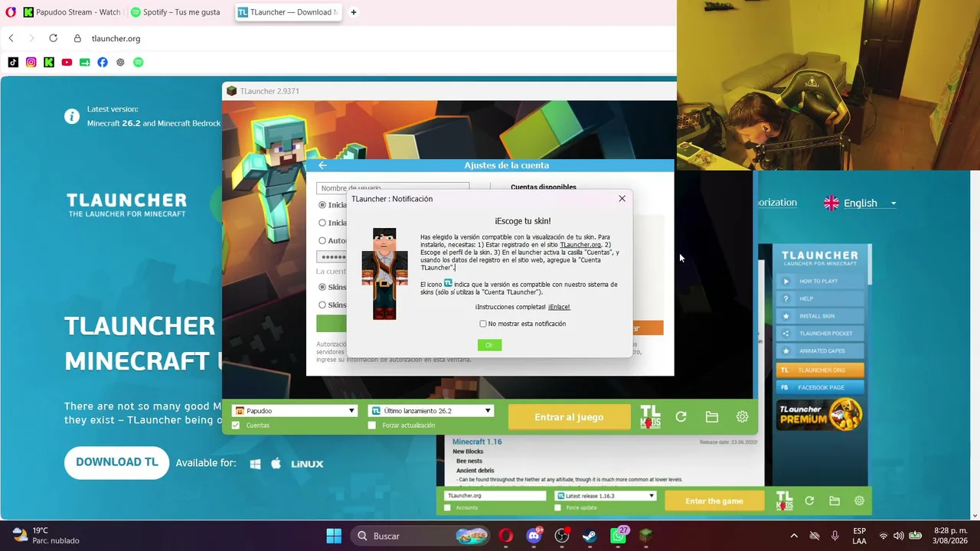
Task: Open the clock and date in the taskbar
Action: 951,536
